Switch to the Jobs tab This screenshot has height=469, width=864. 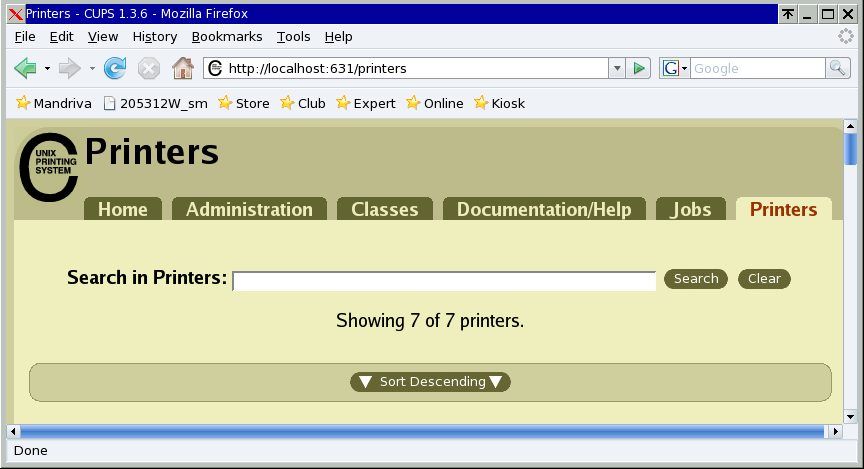click(x=690, y=209)
